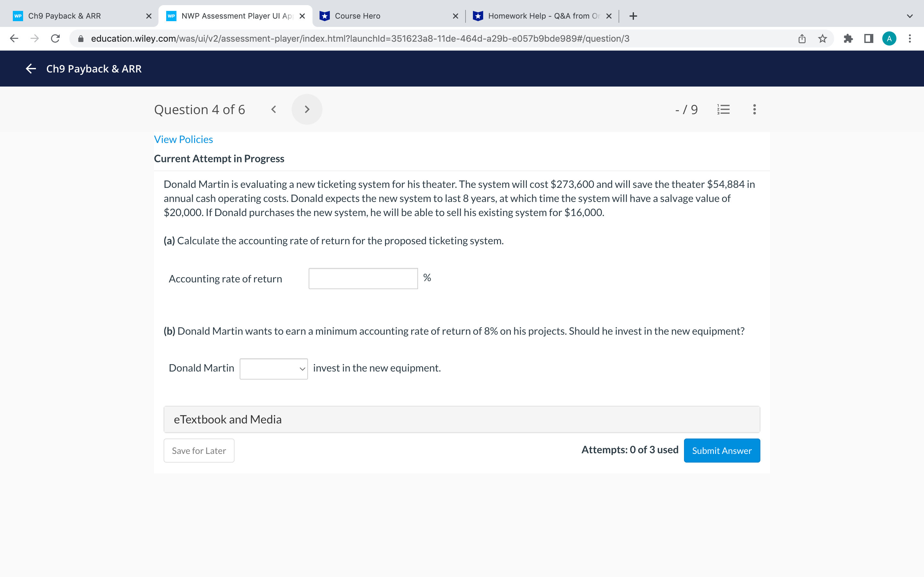Open the question list icon

point(723,110)
